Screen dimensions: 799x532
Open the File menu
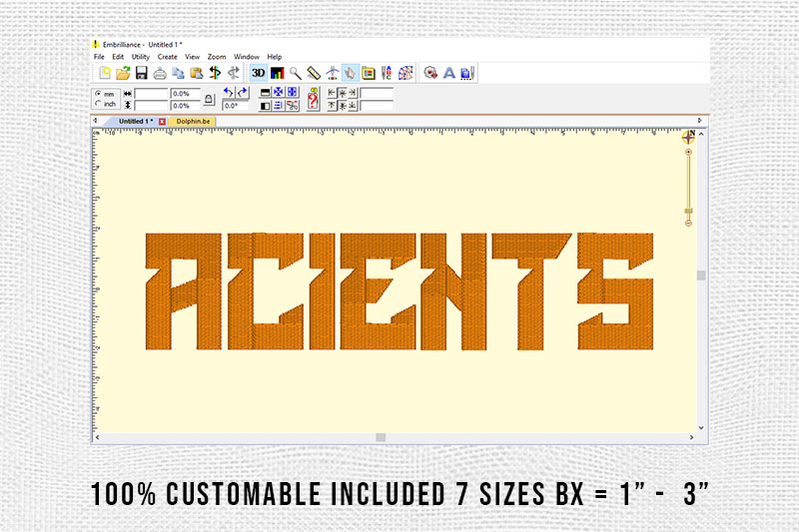(99, 57)
